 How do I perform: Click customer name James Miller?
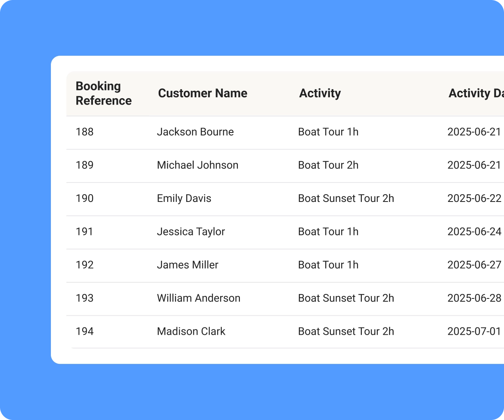[x=188, y=265]
